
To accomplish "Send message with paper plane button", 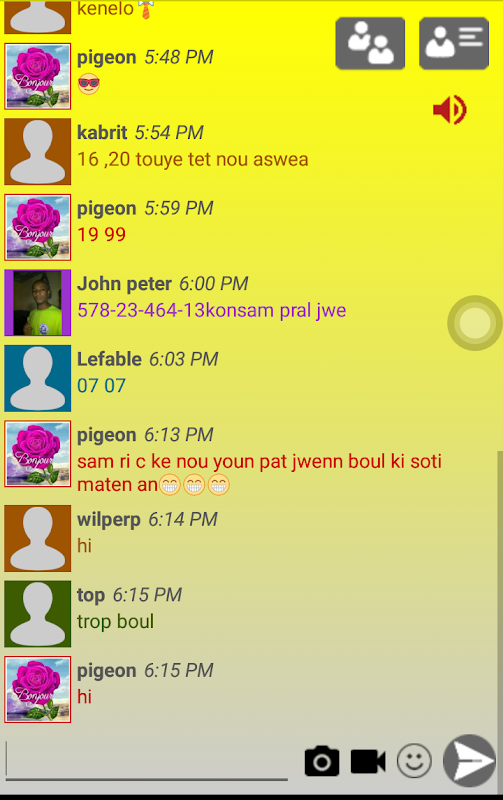I will [469, 761].
